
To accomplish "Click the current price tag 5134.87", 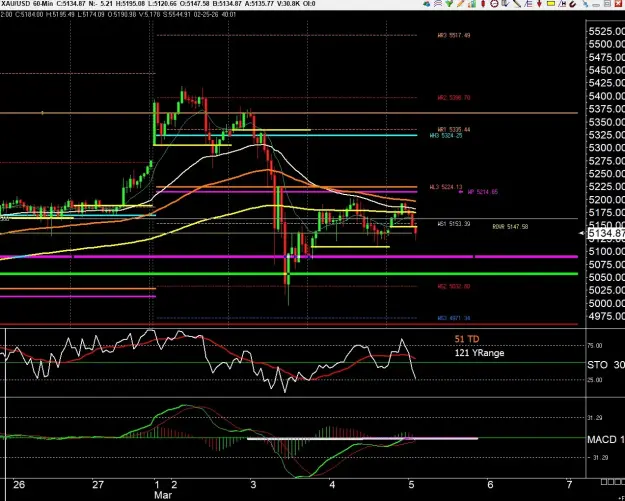I will (x=606, y=233).
